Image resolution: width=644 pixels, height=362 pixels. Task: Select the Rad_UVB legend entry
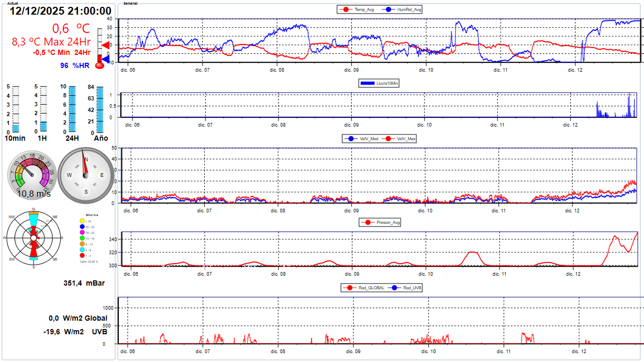point(406,288)
